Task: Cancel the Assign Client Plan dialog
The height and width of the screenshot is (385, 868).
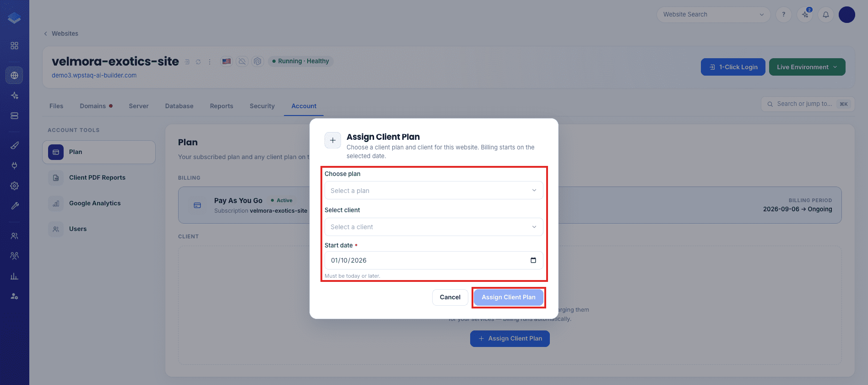Action: click(x=450, y=297)
